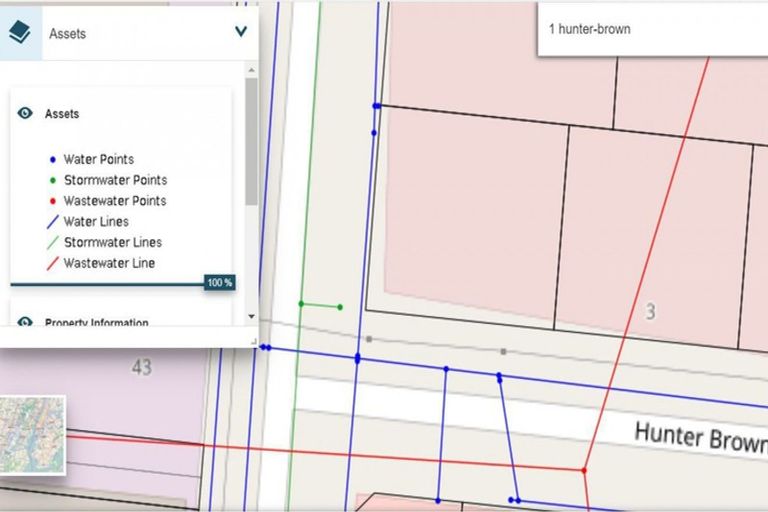Open the basemap thumbnail switcher
This screenshot has height=512, width=768.
coord(33,435)
